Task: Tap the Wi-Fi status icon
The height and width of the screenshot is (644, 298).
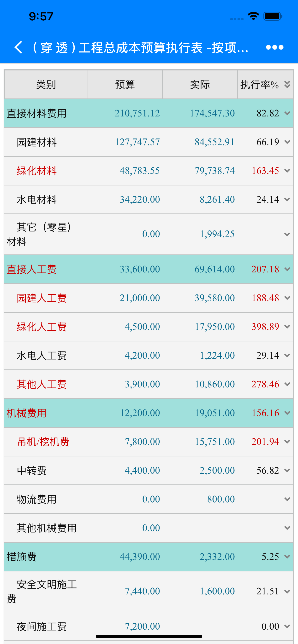Action: click(253, 17)
